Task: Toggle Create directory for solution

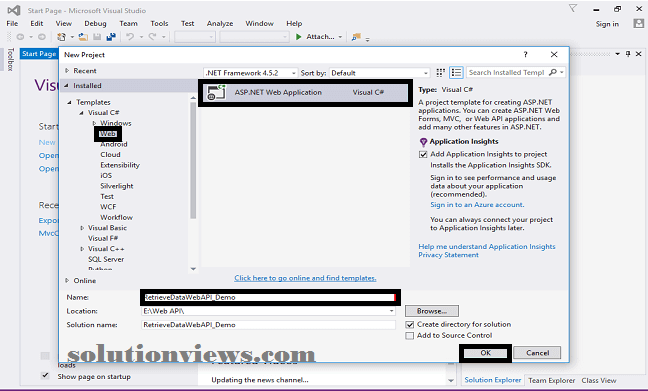Action: [x=410, y=324]
